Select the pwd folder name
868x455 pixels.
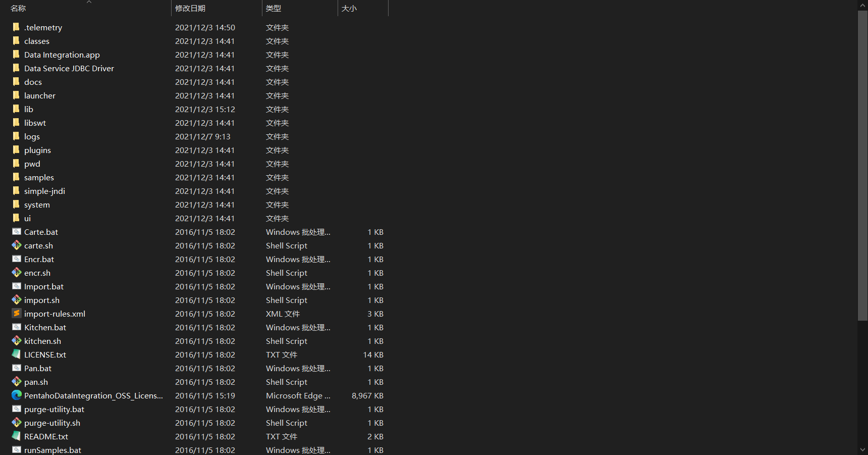32,164
